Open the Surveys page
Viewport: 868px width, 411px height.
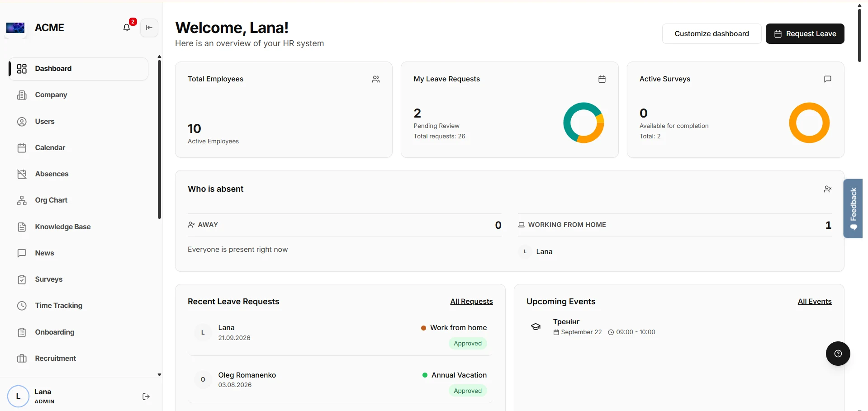[x=79, y=279]
